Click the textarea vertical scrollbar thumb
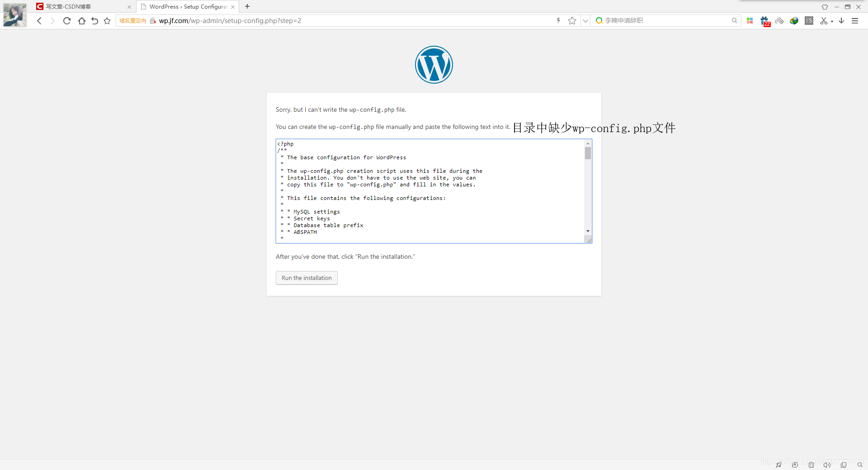 [588, 153]
